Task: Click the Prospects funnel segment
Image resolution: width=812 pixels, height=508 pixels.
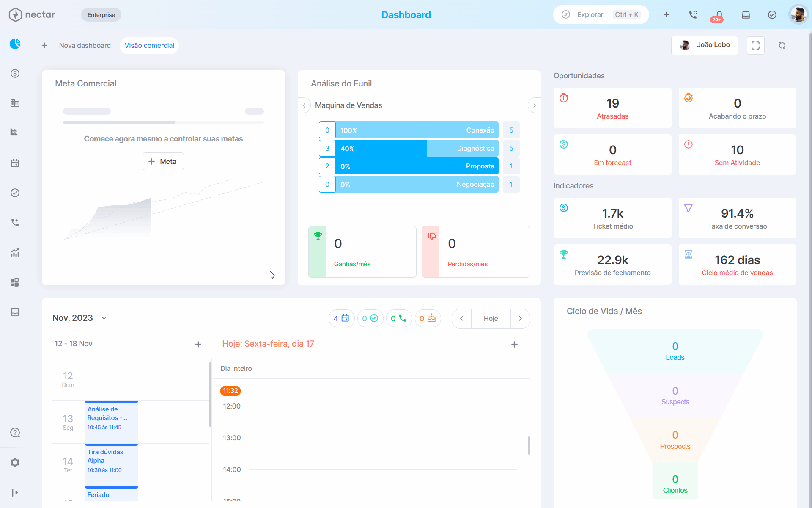Action: (x=675, y=440)
